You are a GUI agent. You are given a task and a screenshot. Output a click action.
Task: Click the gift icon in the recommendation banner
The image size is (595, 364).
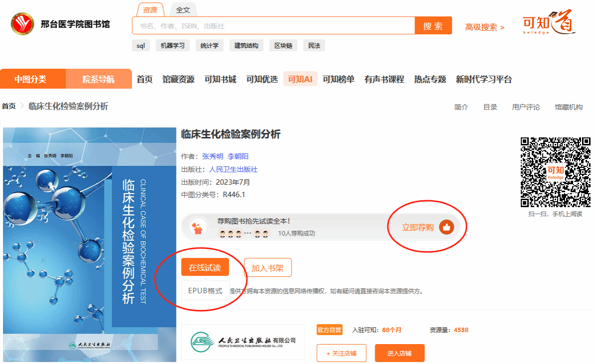[198, 228]
